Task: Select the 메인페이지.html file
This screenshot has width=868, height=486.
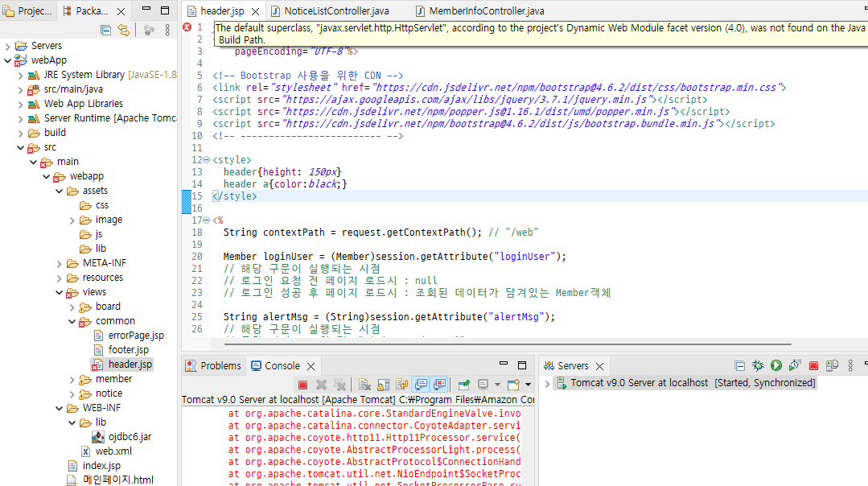Action: tap(118, 480)
